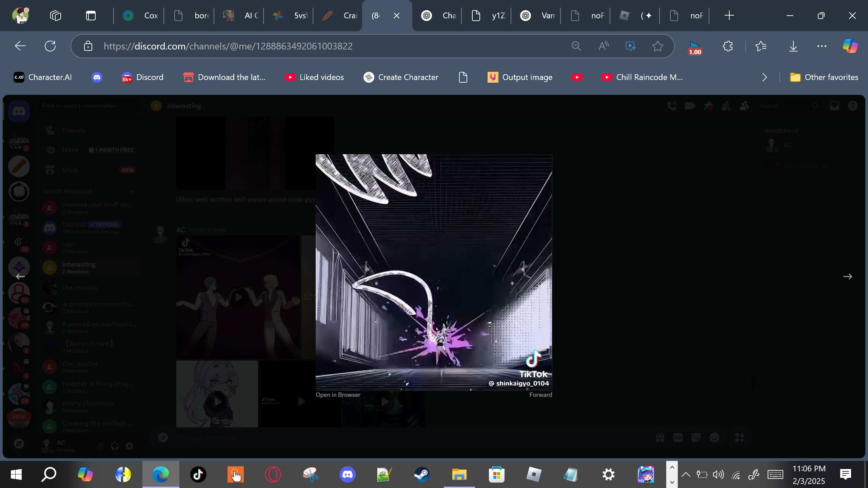868x488 pixels.
Task: Open Settings gear on taskbar
Action: pyautogui.click(x=608, y=474)
